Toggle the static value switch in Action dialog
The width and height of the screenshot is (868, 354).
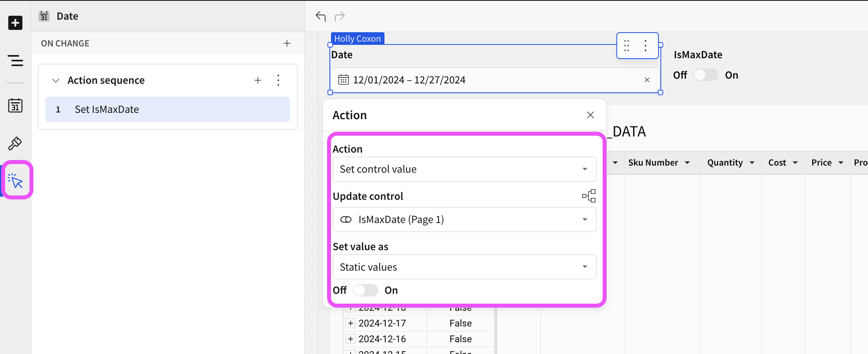coord(366,290)
